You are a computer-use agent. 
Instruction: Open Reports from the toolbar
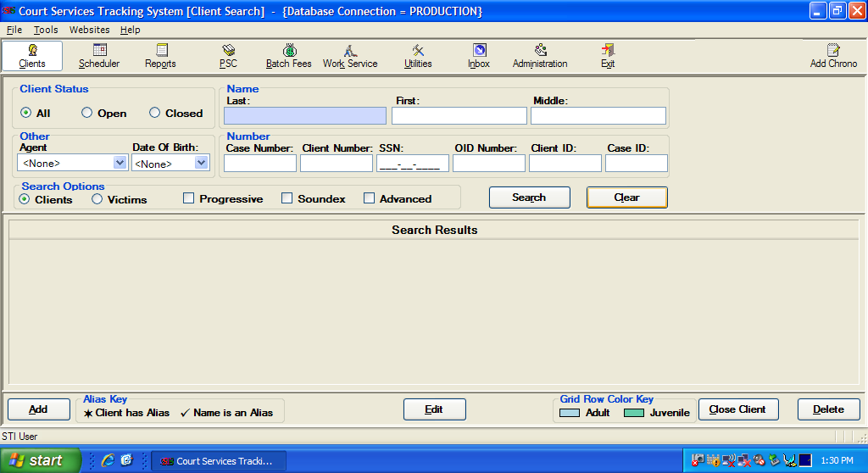160,56
